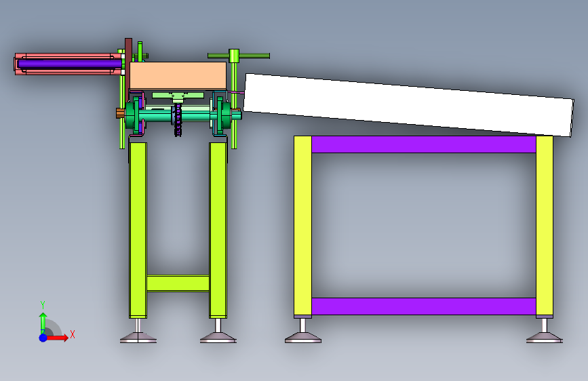Select the green horizontal crossbar between stand legs
The height and width of the screenshot is (381, 588).
coord(178,283)
